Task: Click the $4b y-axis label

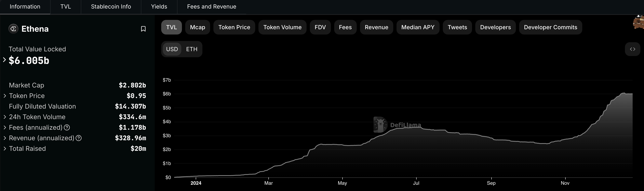Action: [167, 122]
